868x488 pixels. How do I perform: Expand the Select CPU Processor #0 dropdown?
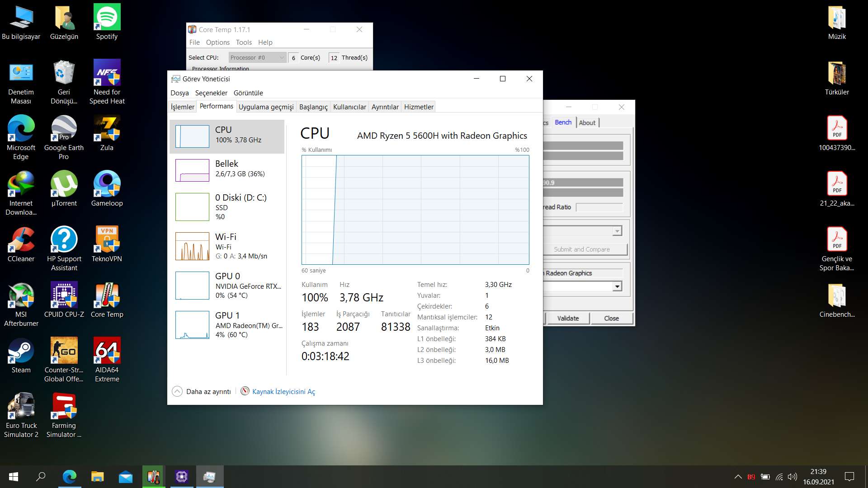point(282,58)
